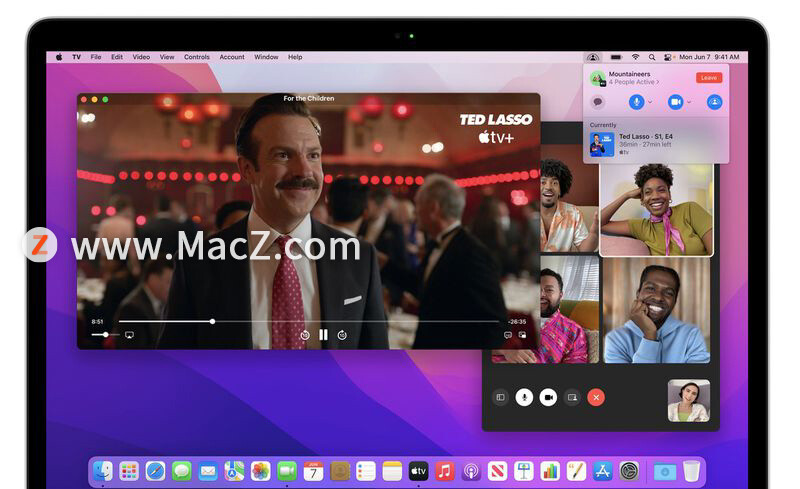Expand 4 People Active details
Viewport: 800px width, 489px height.
[x=634, y=82]
